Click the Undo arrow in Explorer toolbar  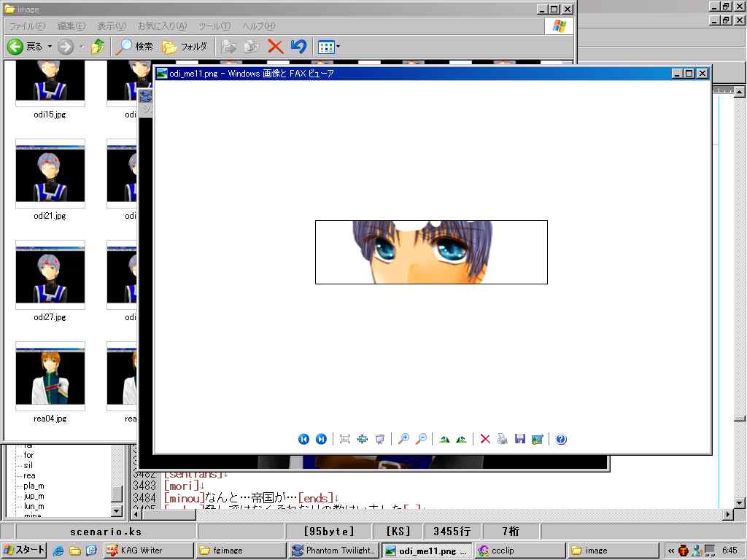click(x=298, y=47)
